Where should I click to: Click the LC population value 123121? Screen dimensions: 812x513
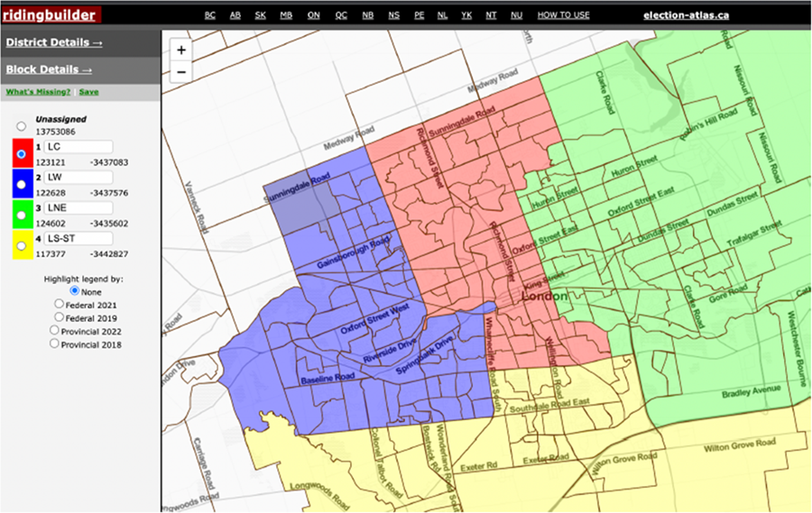pyautogui.click(x=51, y=162)
